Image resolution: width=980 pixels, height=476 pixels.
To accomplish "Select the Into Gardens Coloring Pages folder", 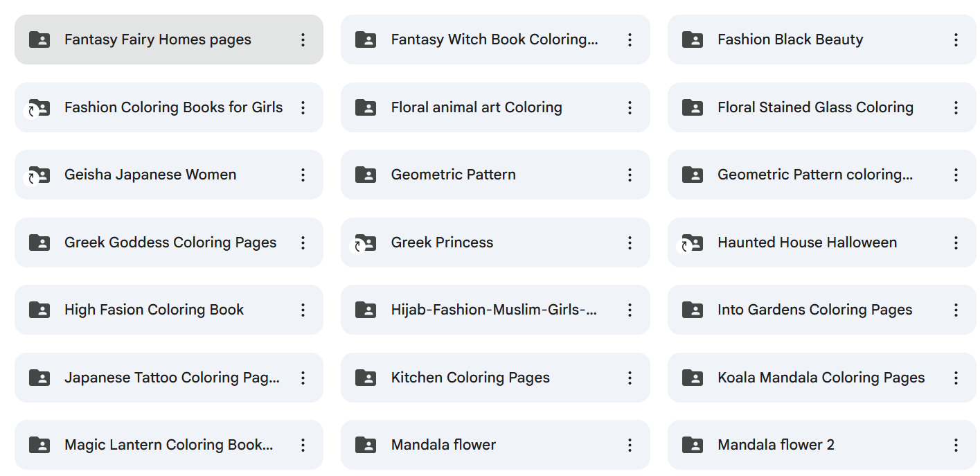I will point(814,310).
